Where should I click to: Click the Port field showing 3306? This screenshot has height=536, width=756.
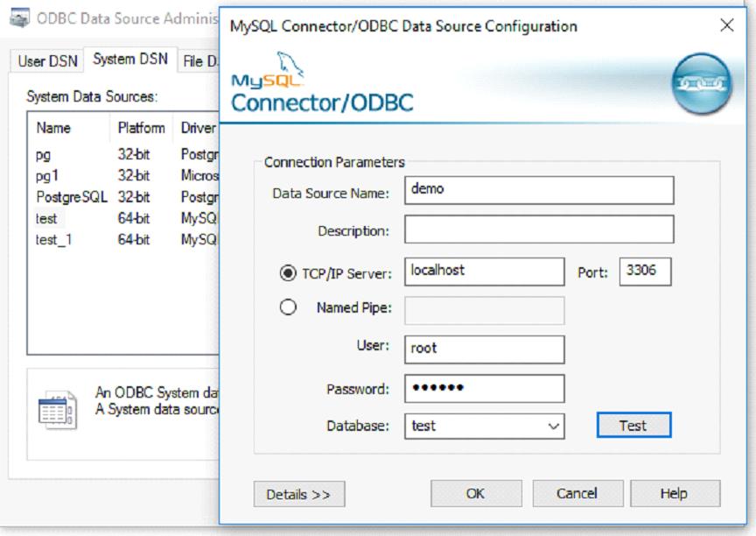645,272
